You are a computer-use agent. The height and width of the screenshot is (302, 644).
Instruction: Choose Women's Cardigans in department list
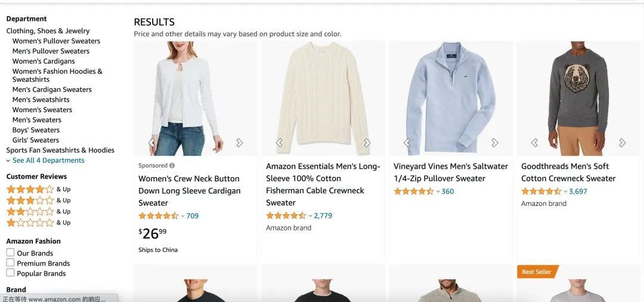44,61
